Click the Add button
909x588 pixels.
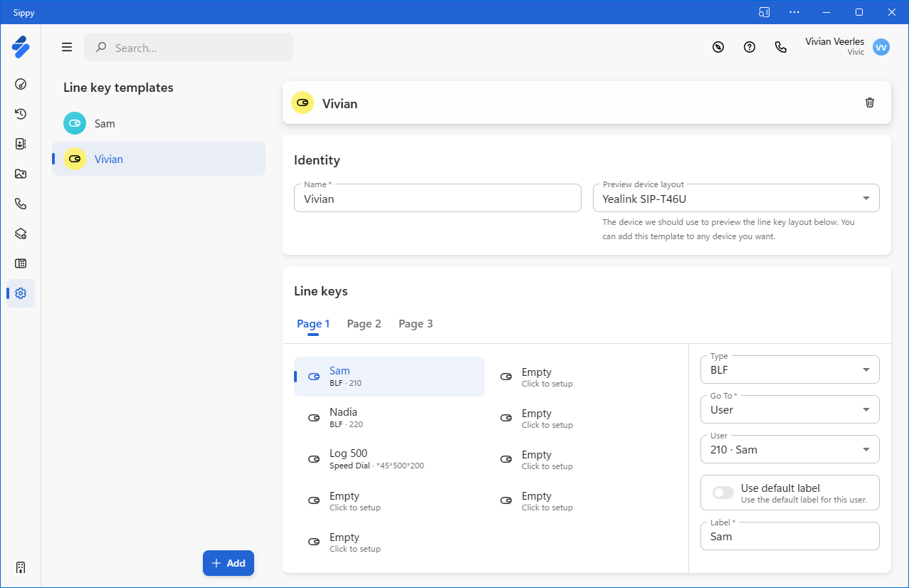(228, 563)
